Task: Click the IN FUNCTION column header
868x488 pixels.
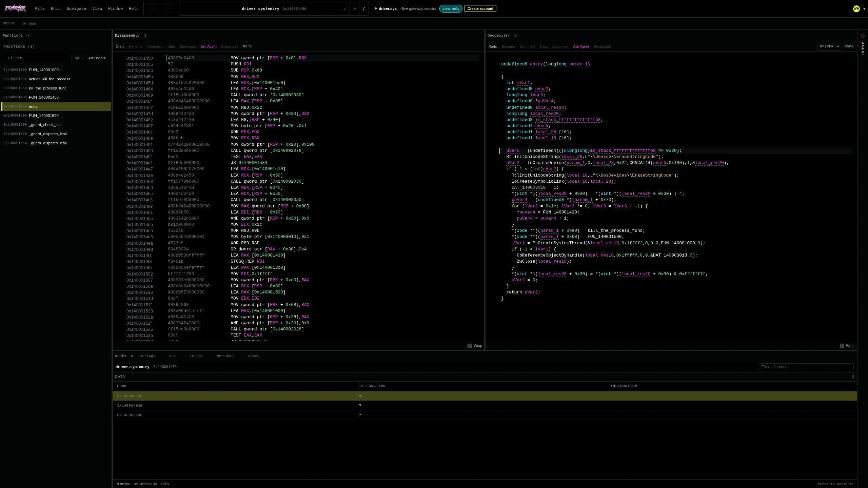Action: tap(372, 386)
